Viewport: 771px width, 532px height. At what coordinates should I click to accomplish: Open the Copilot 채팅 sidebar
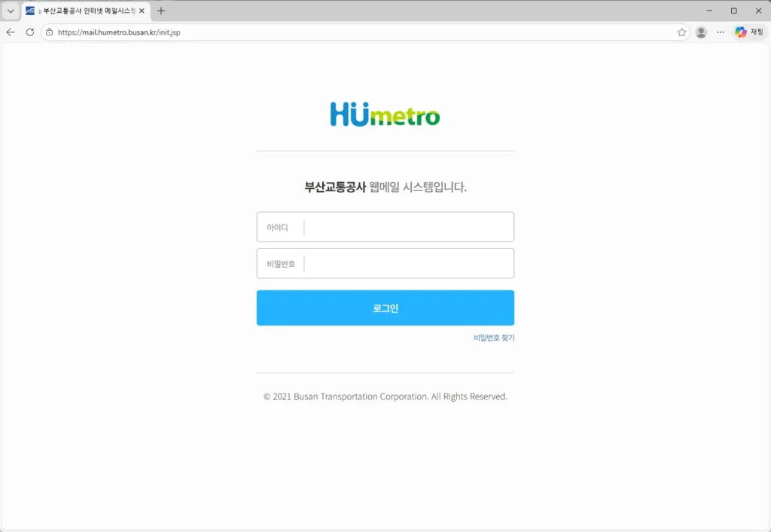point(748,32)
